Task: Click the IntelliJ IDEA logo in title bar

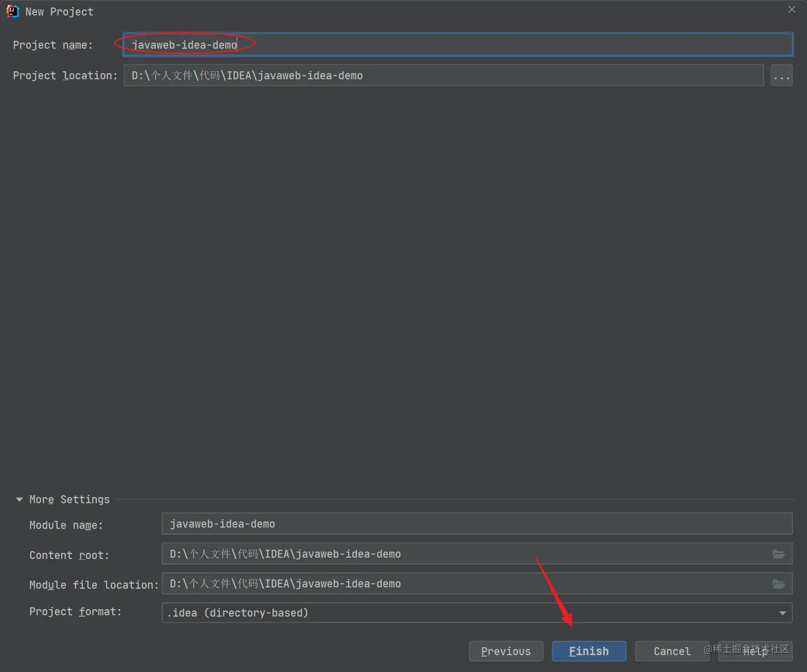Action: tap(12, 11)
